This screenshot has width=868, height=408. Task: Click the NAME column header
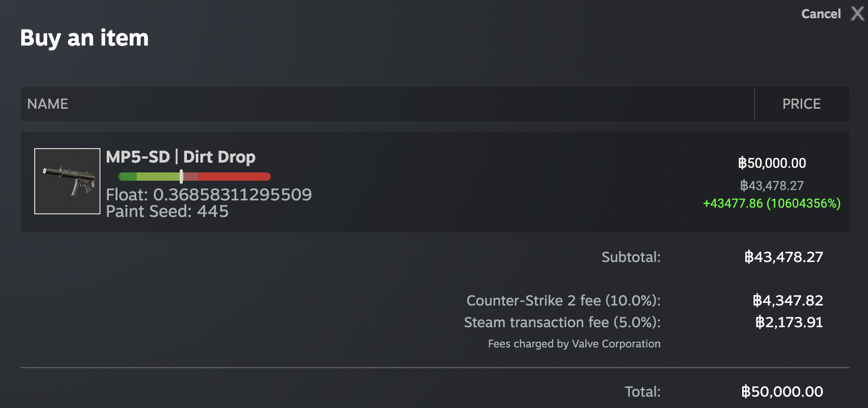click(48, 104)
